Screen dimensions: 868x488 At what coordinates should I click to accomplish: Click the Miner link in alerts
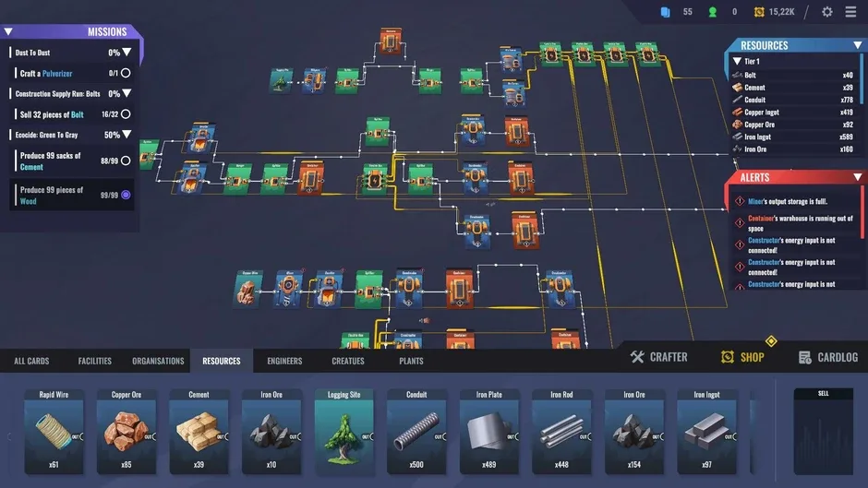[x=755, y=201]
